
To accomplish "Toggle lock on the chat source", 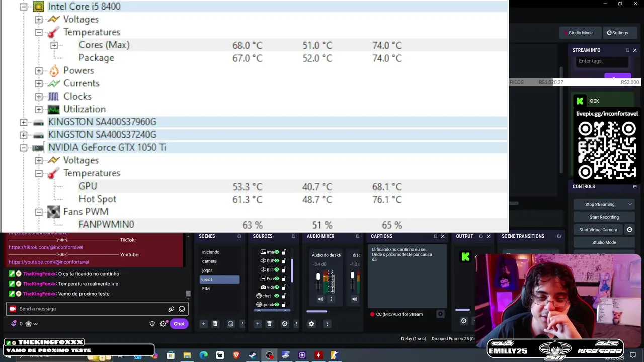I will [284, 296].
